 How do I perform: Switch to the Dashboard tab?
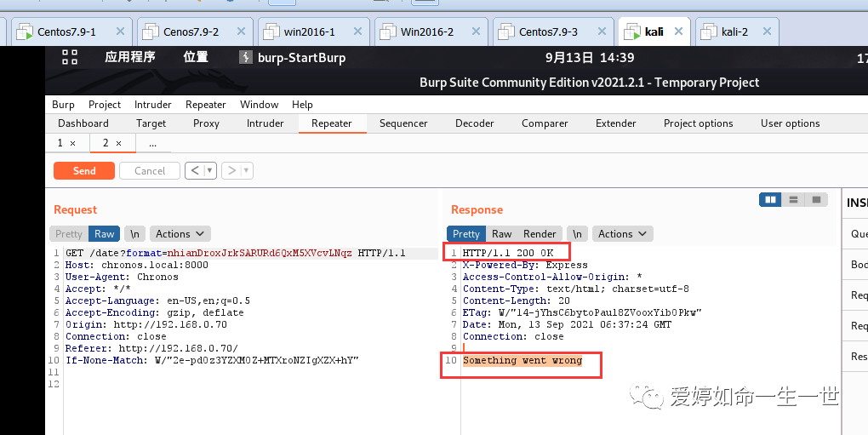[x=83, y=123]
